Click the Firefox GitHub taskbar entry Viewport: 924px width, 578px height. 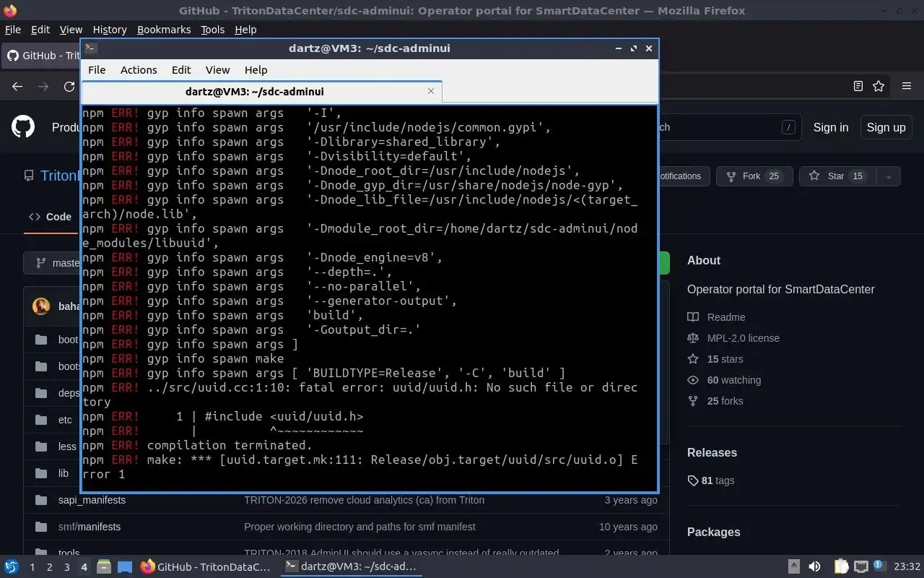coord(206,567)
